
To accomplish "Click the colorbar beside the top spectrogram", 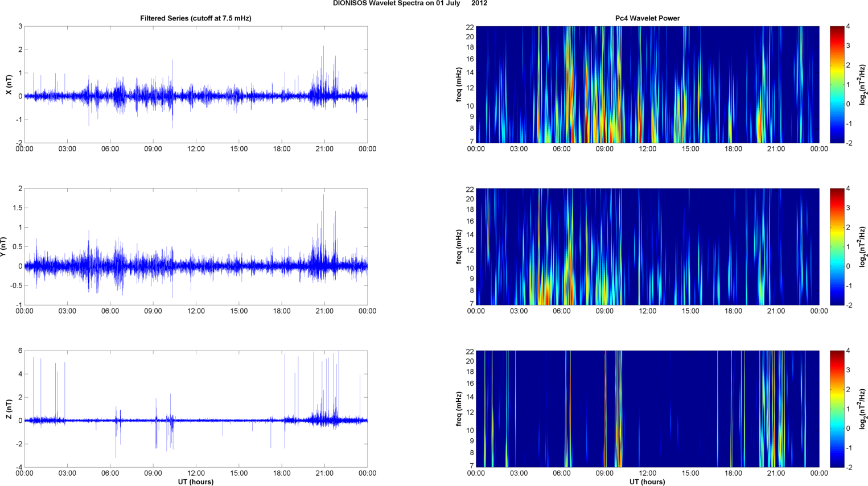I will click(x=837, y=84).
